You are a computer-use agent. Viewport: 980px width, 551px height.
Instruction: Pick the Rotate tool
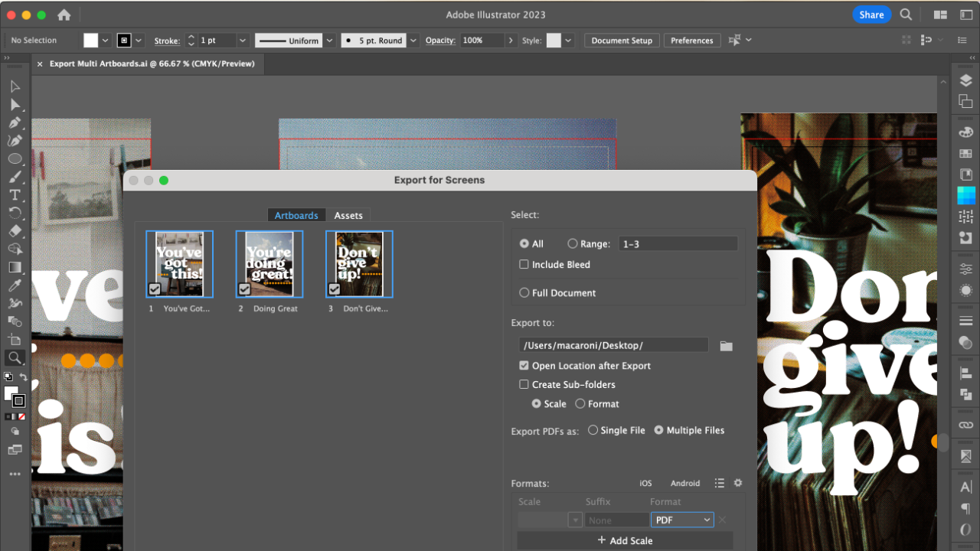[15, 213]
